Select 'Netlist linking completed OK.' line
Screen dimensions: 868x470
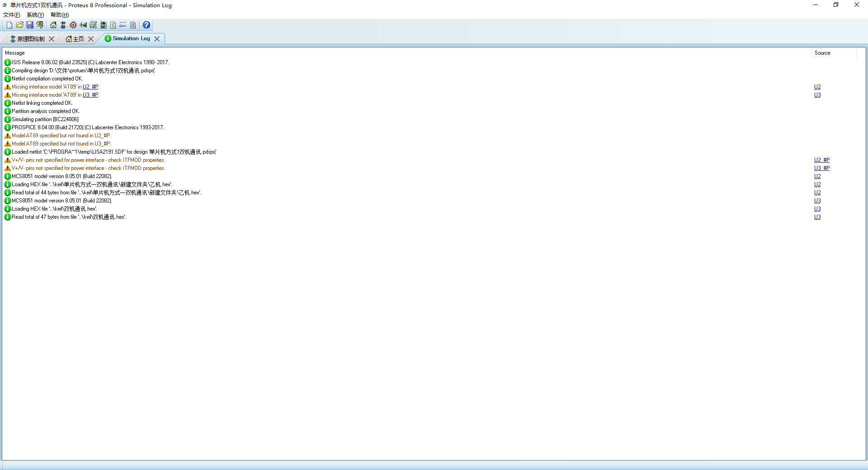coord(42,103)
